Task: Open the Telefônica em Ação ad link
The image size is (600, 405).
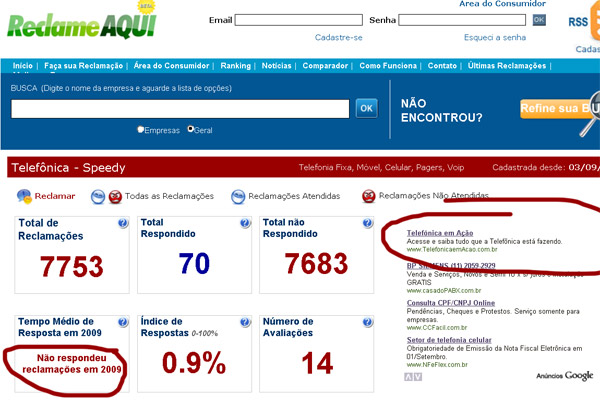Action: (x=440, y=233)
